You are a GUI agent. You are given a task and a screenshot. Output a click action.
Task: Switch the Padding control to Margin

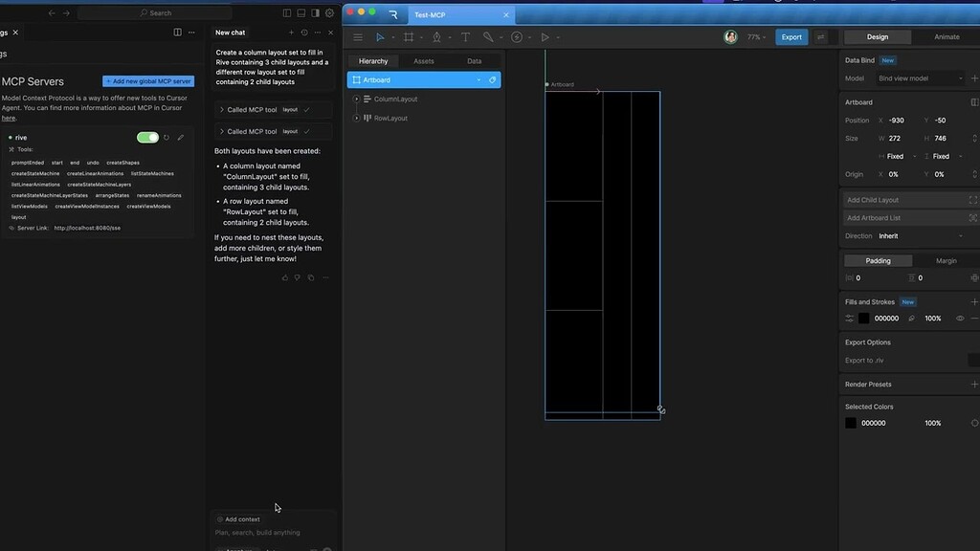(x=948, y=260)
